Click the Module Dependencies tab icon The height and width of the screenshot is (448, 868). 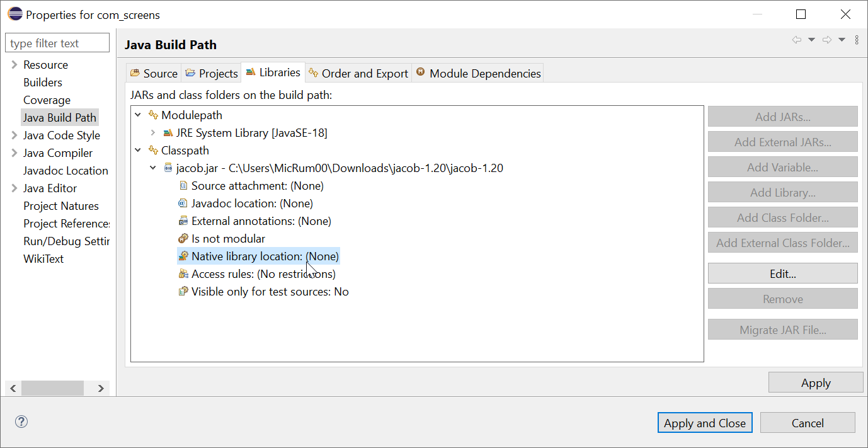[x=420, y=72]
